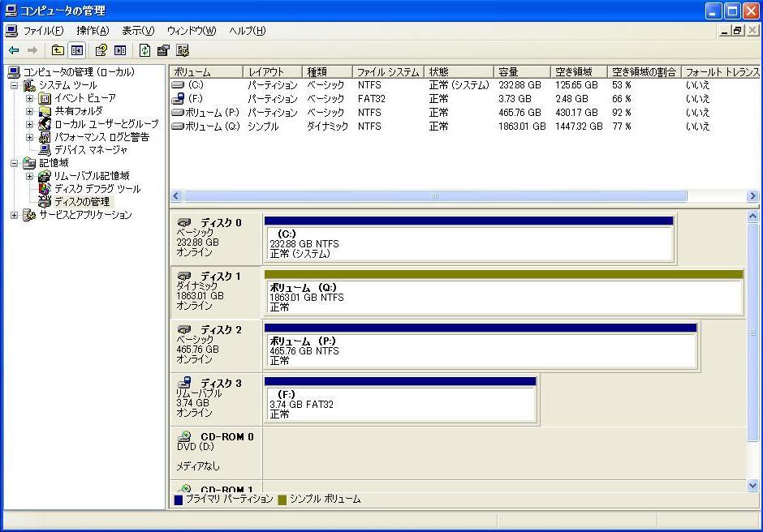763x532 pixels.
Task: Open the ヘルプ(H) menu
Action: pyautogui.click(x=248, y=31)
